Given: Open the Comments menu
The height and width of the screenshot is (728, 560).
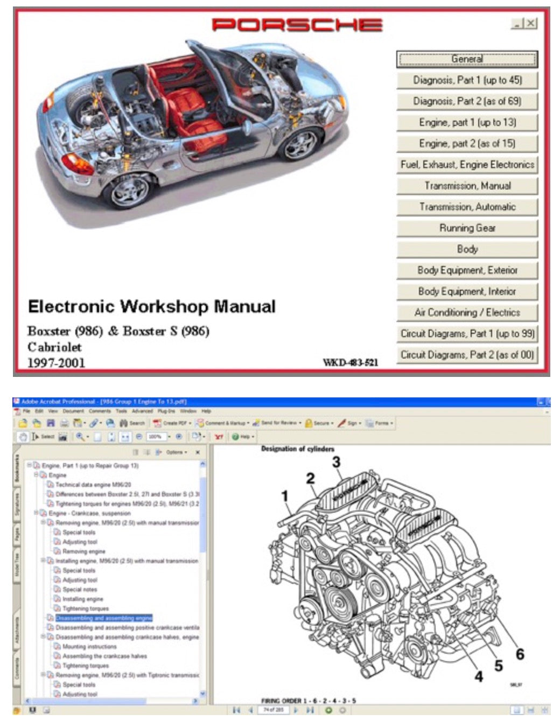Looking at the screenshot, I should [100, 411].
